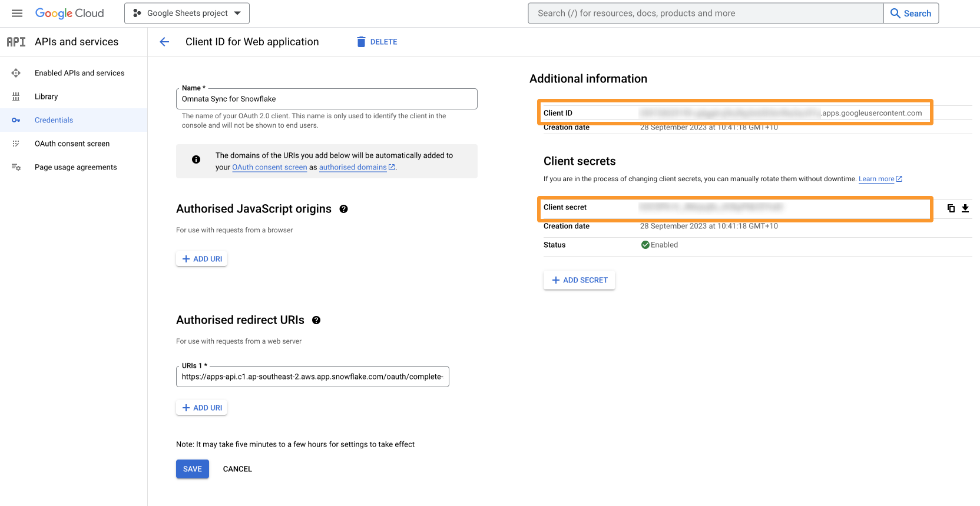Viewport: 980px width, 506px height.
Task: Go back using the left arrow
Action: pos(164,42)
